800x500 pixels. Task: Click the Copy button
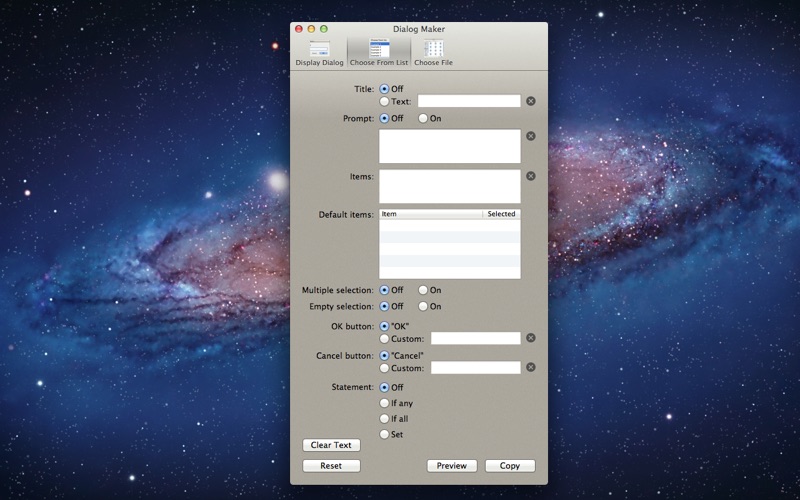pos(510,466)
